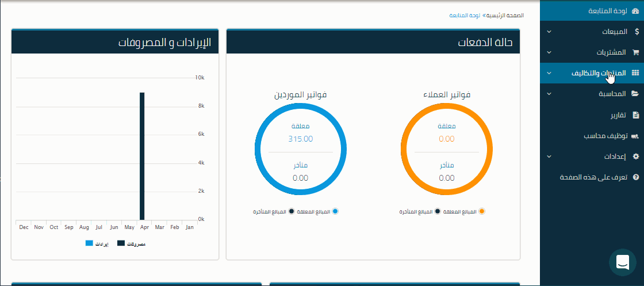The image size is (644, 286).
Task: Click the dollar sign icon for المبيعات
Action: coord(636,32)
